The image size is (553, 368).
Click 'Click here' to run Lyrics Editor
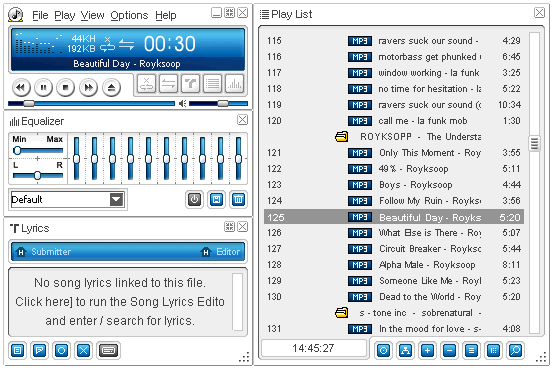click(44, 302)
